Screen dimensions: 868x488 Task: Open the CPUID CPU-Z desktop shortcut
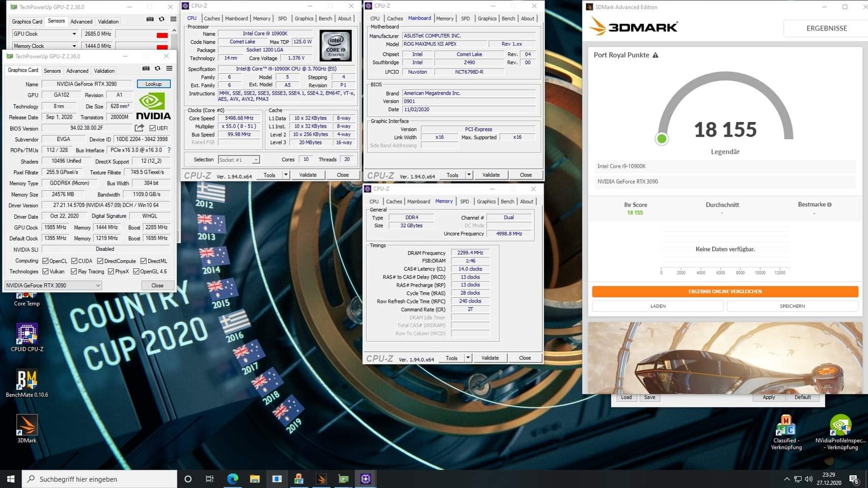click(x=26, y=338)
